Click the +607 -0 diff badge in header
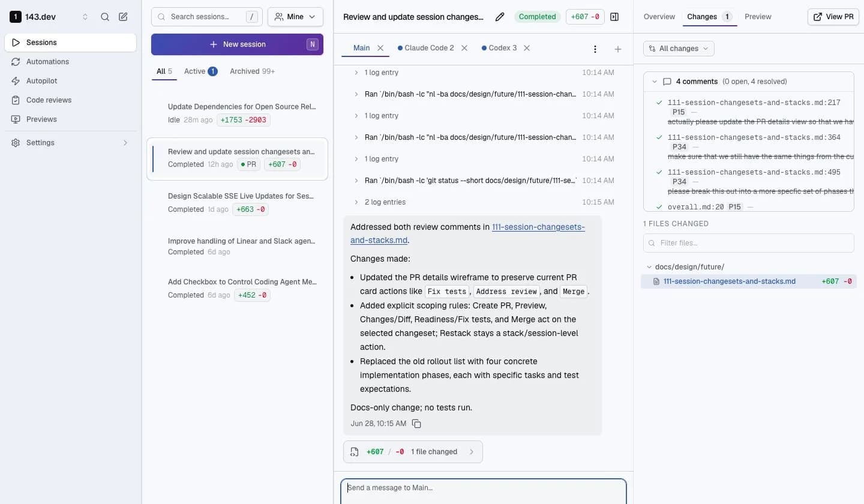This screenshot has width=864, height=504. (x=585, y=17)
